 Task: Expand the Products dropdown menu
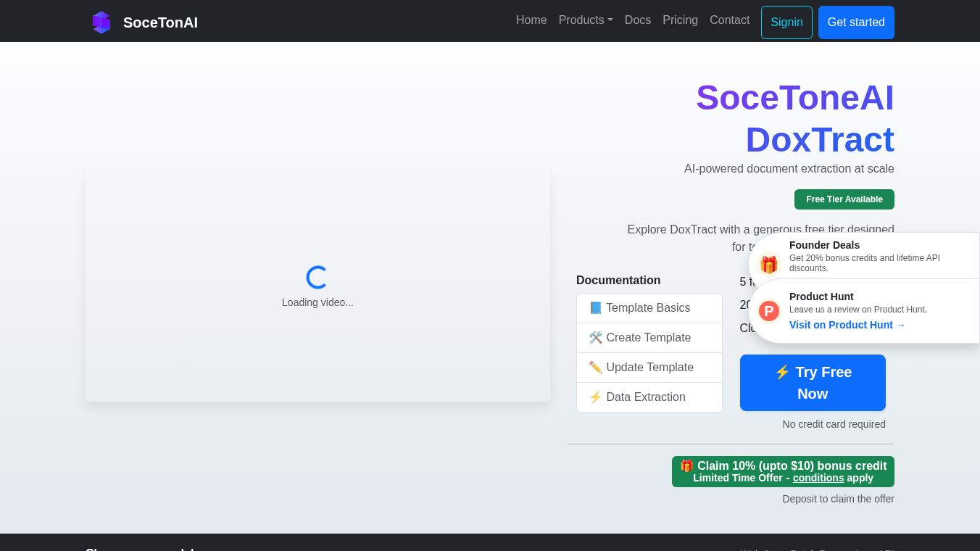(586, 20)
